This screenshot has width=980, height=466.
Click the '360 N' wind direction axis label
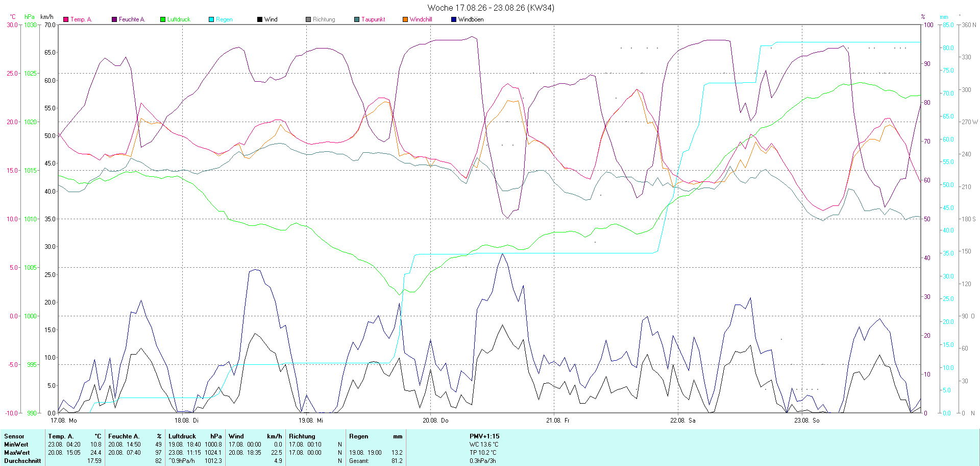pyautogui.click(x=969, y=25)
